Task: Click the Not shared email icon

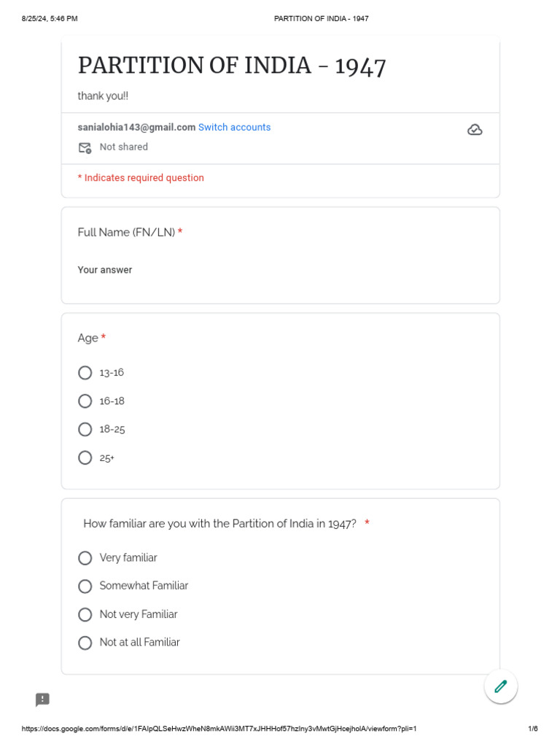Action: pyautogui.click(x=85, y=147)
